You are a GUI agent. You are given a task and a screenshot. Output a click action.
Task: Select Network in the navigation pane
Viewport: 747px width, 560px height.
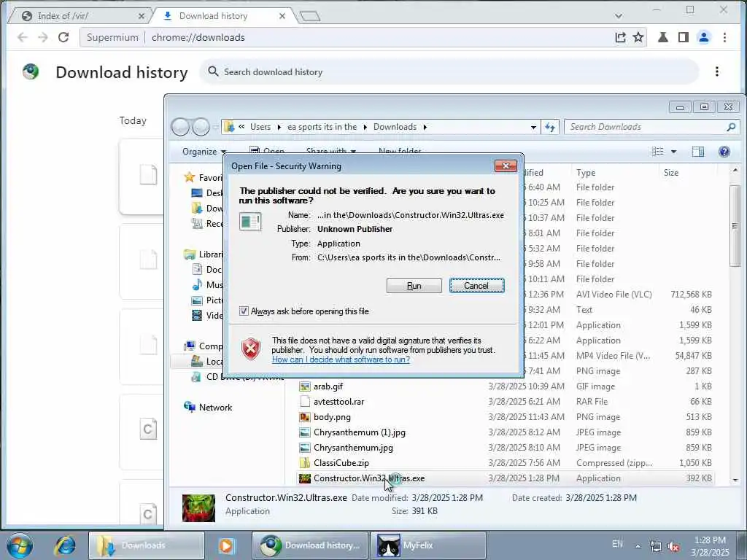[x=215, y=407]
